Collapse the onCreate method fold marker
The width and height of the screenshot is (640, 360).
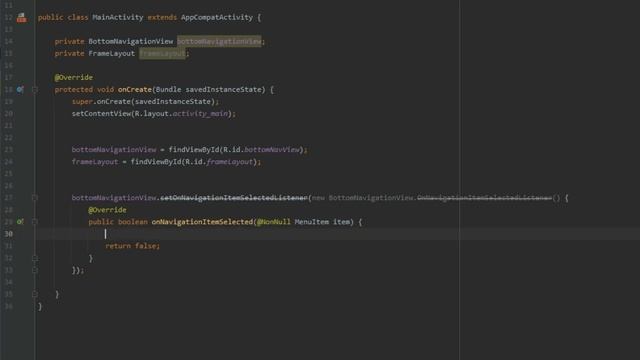(35, 89)
